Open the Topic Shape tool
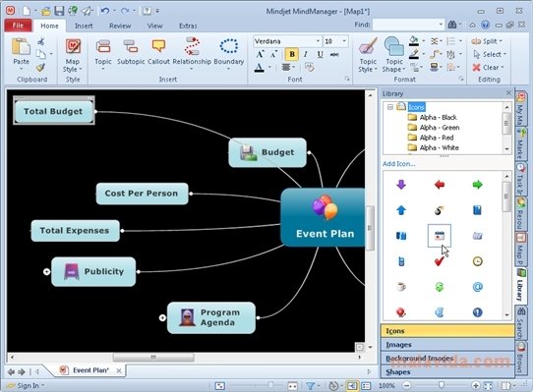 [x=394, y=54]
